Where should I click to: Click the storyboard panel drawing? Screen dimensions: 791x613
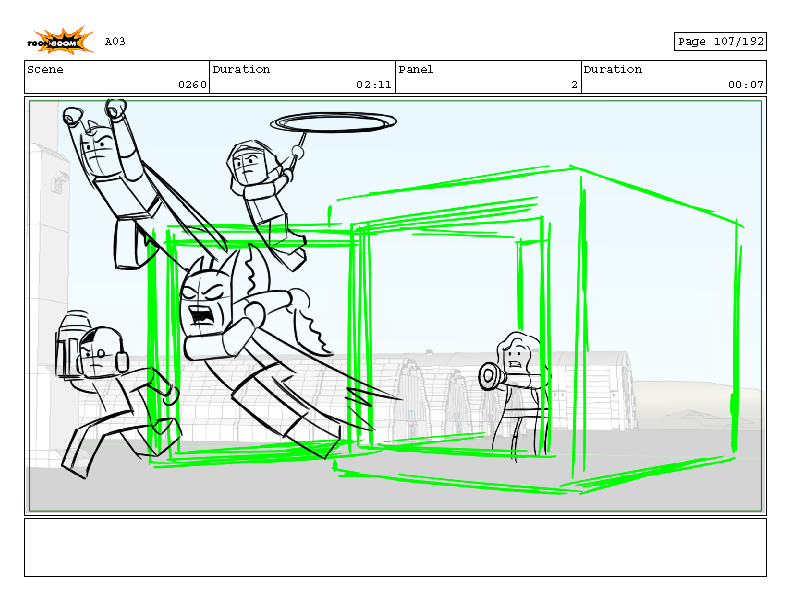(396, 306)
